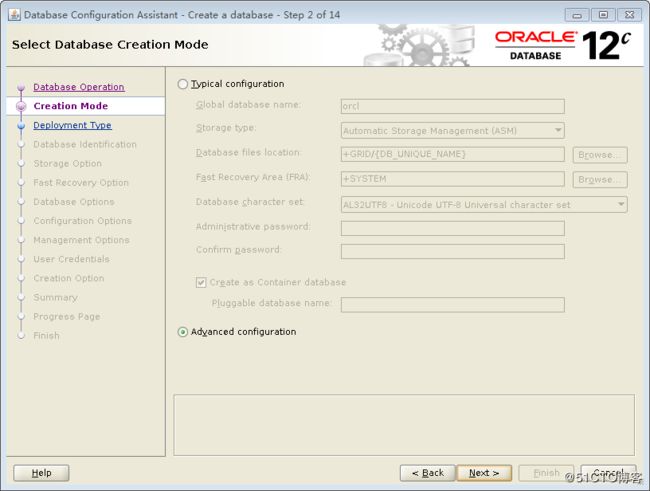The image size is (650, 491).
Task: Select the Advanced configuration radio button
Action: point(182,332)
